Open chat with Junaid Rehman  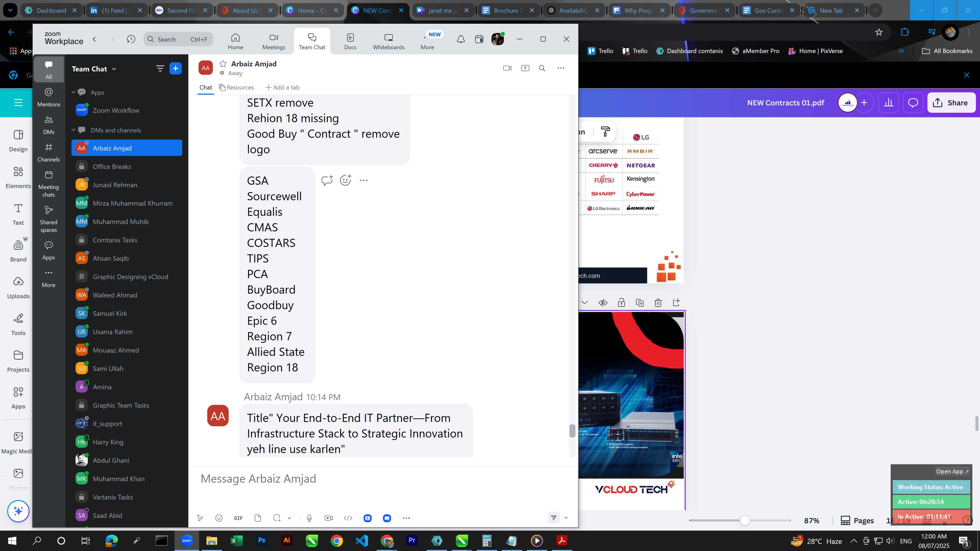point(127,185)
